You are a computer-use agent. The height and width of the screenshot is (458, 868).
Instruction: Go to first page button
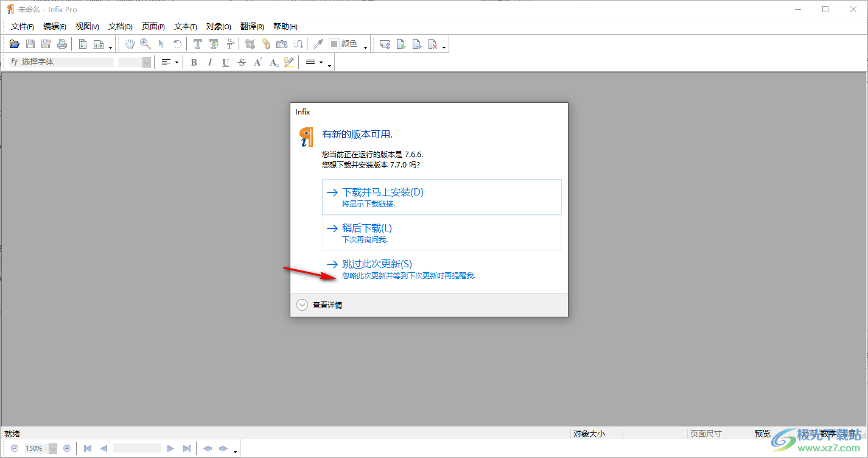(x=88, y=448)
